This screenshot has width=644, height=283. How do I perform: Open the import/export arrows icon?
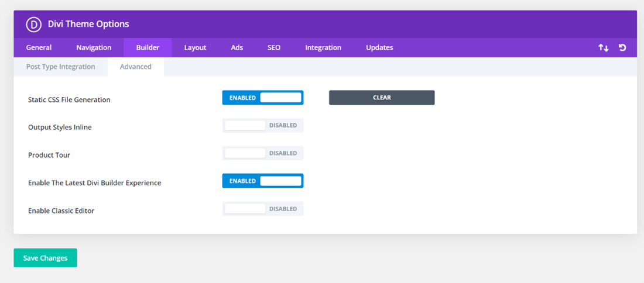(x=603, y=47)
